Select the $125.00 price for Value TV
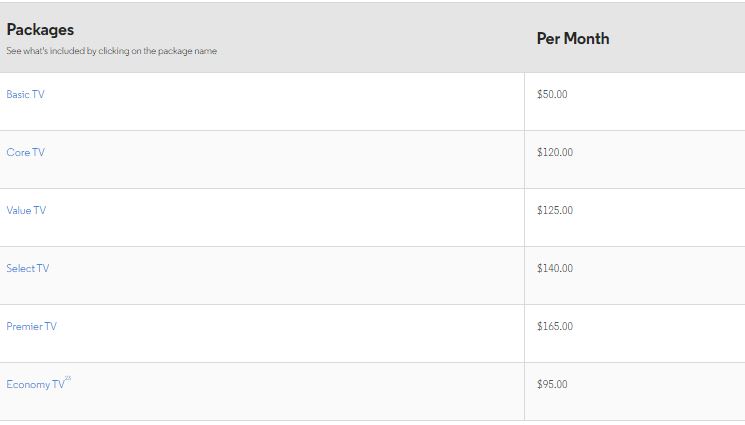Image resolution: width=745 pixels, height=425 pixels. [x=555, y=210]
